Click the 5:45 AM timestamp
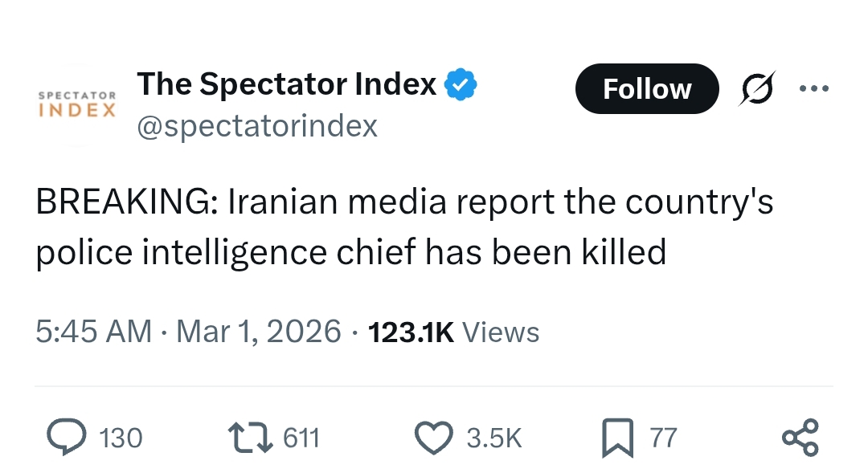 coord(93,332)
